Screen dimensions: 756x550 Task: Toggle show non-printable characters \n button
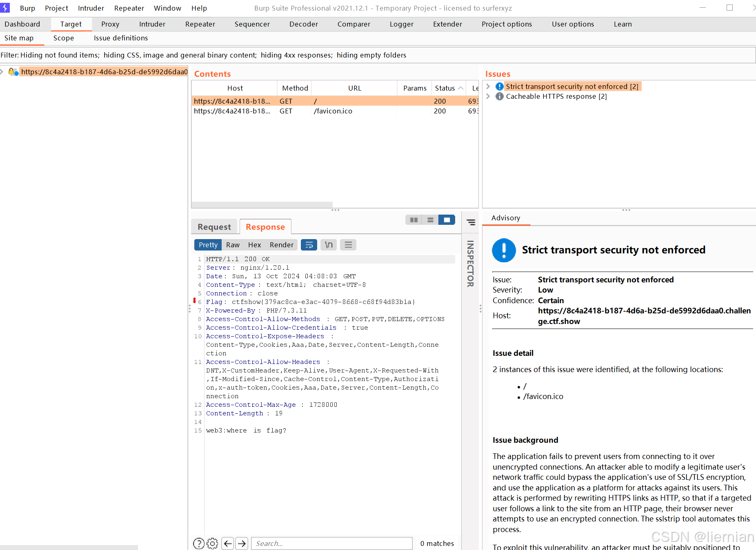329,245
